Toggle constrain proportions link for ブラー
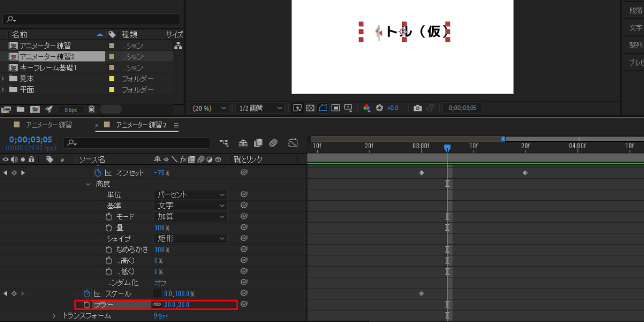Viewport: 644px width, 322px height. (x=157, y=304)
